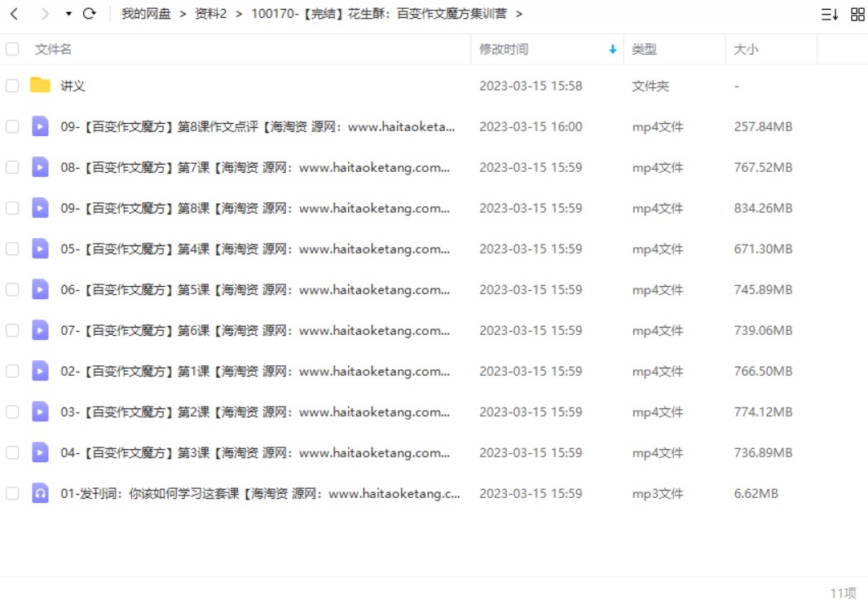Click video icon of 03- 第2课
The height and width of the screenshot is (608, 868).
[x=40, y=412]
